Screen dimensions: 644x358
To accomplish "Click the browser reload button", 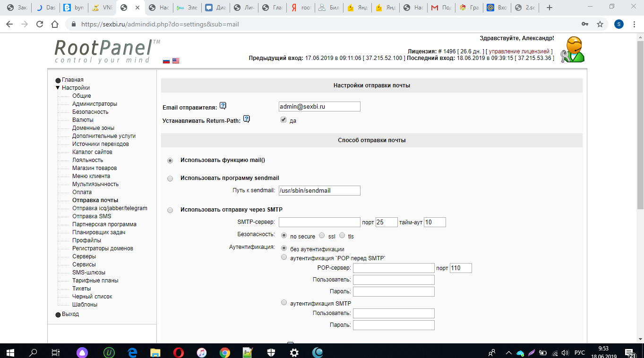I will click(x=40, y=24).
